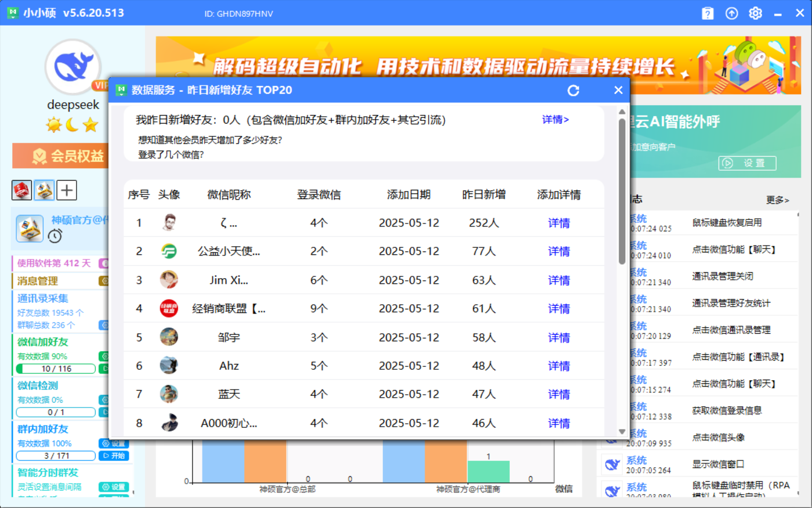Click 添加日期 column header
This screenshot has width=812, height=508.
409,194
